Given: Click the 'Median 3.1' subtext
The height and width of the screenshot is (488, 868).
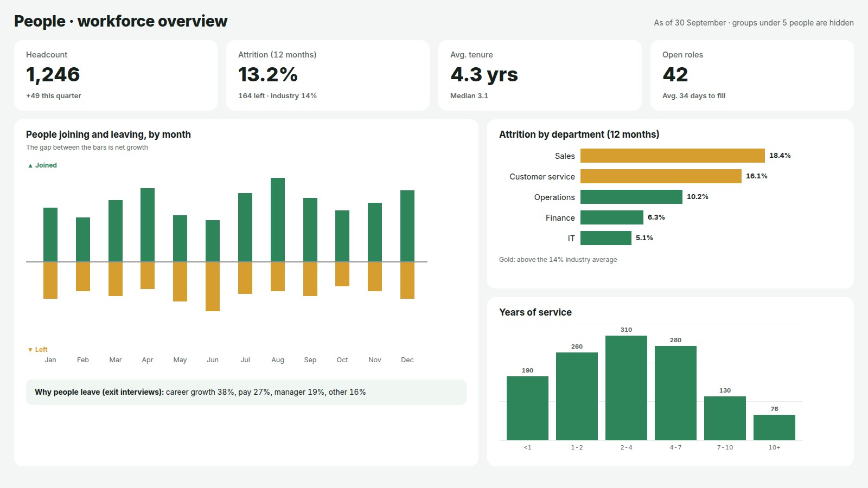Looking at the screenshot, I should (x=469, y=96).
